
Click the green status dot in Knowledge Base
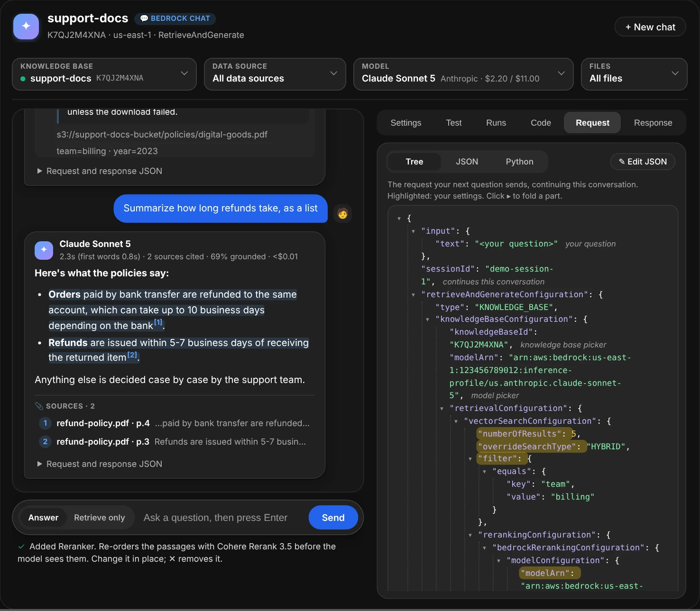pyautogui.click(x=23, y=79)
